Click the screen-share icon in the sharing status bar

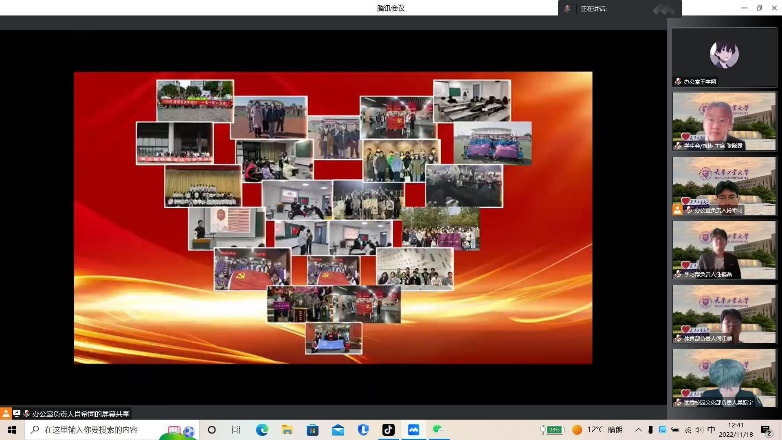click(16, 413)
